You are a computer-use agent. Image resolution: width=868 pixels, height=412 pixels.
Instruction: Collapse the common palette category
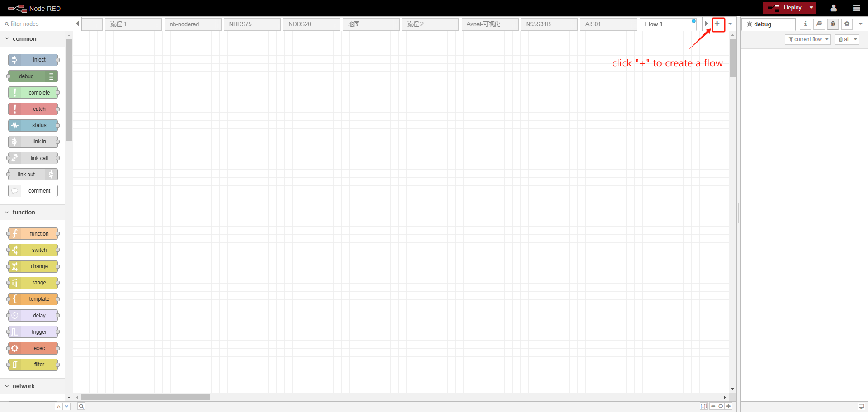33,39
